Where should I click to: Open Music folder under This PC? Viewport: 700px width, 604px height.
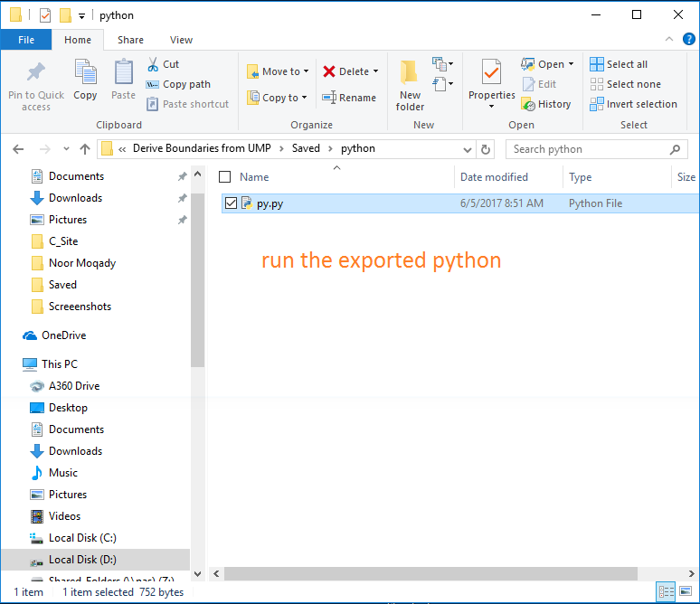[54, 473]
